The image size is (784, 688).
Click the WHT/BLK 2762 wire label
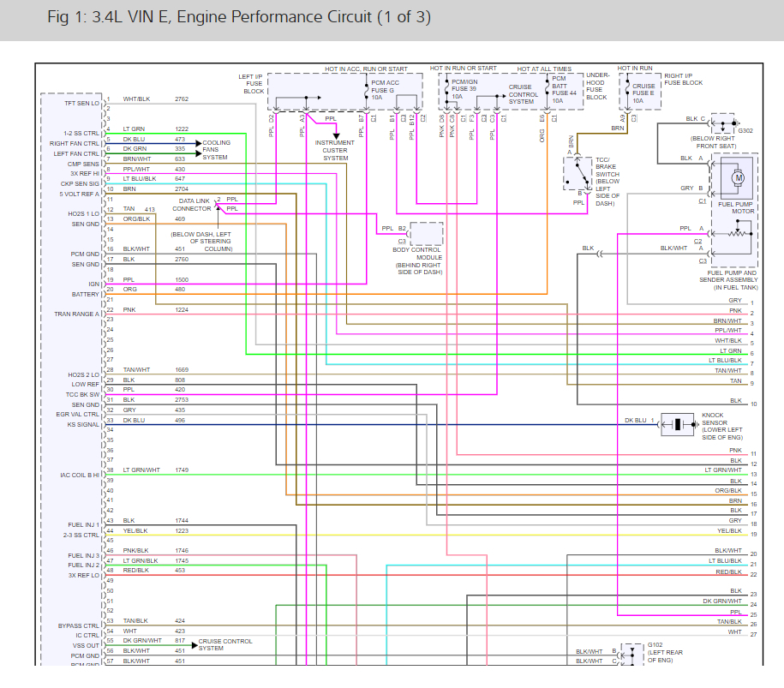coord(155,99)
